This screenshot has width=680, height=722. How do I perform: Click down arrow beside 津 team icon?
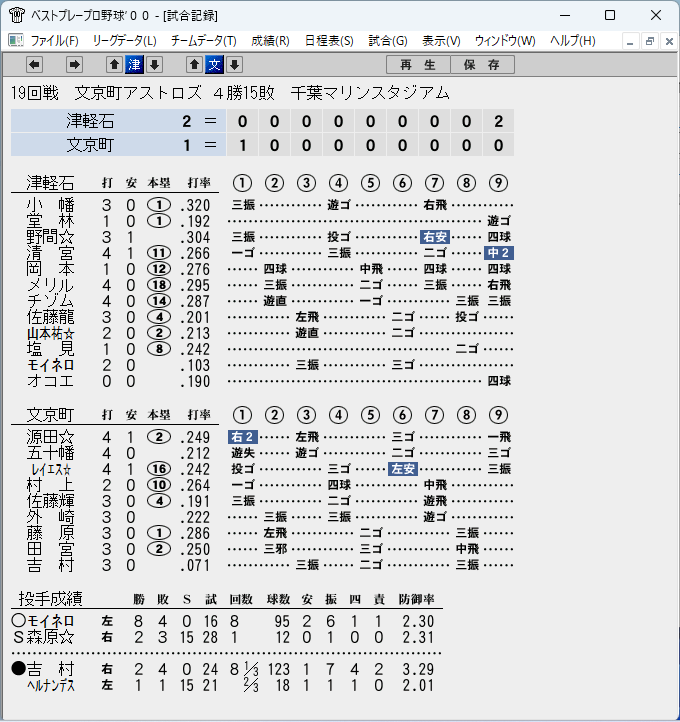155,65
